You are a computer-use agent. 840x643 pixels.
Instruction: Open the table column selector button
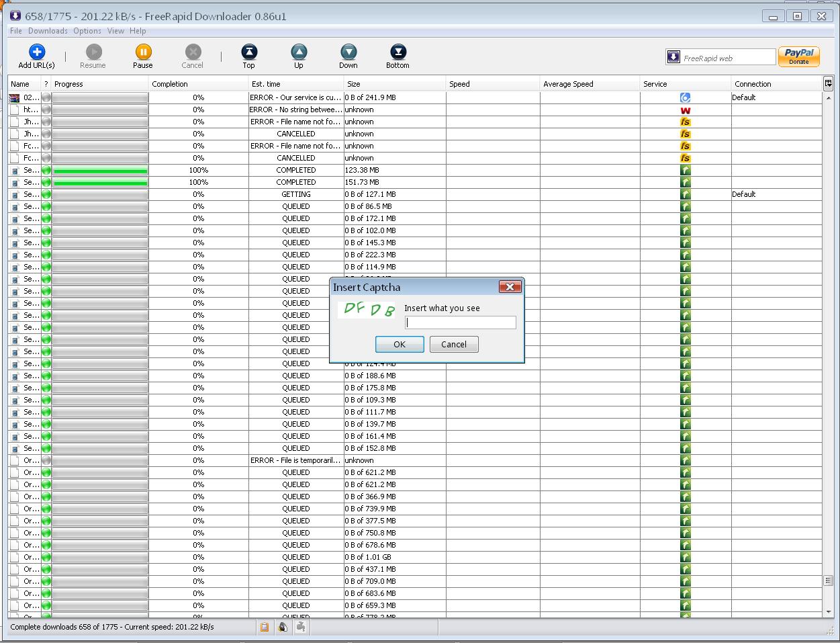[x=828, y=83]
